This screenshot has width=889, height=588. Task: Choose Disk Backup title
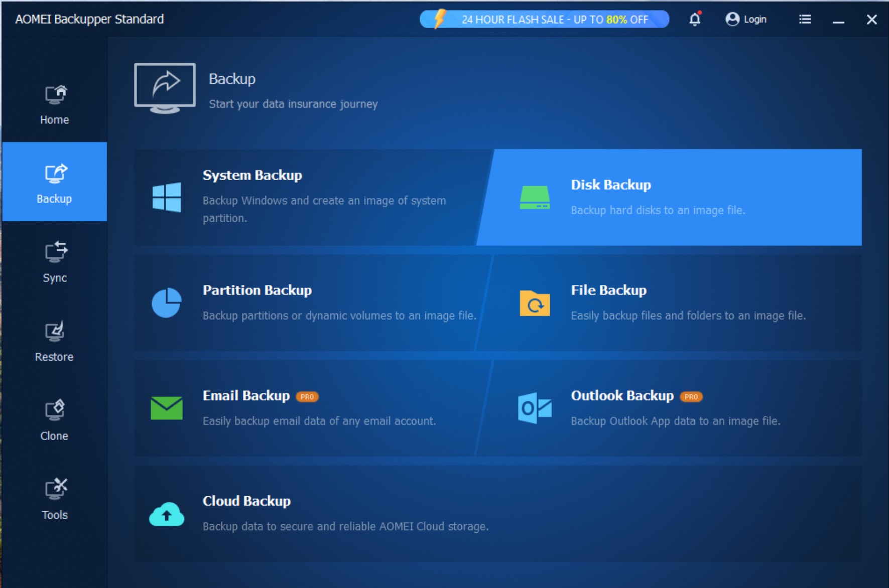click(611, 185)
